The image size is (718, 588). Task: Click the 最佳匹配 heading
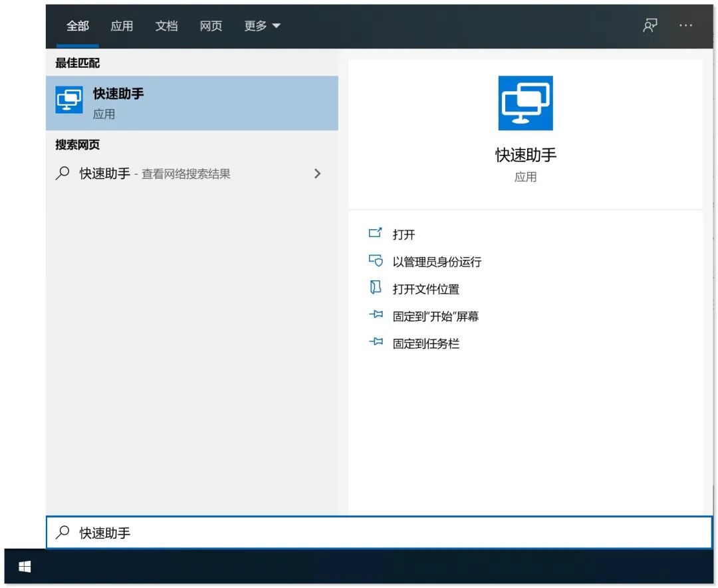point(77,62)
